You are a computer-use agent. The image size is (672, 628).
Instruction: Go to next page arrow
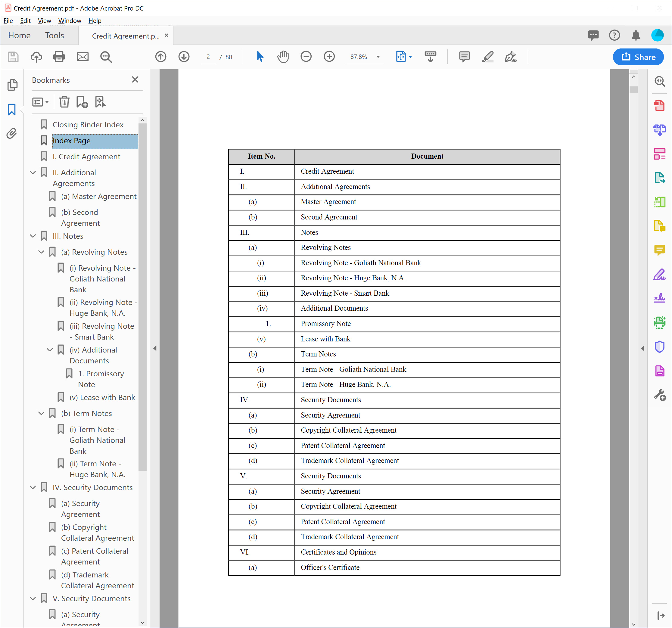[x=184, y=57]
